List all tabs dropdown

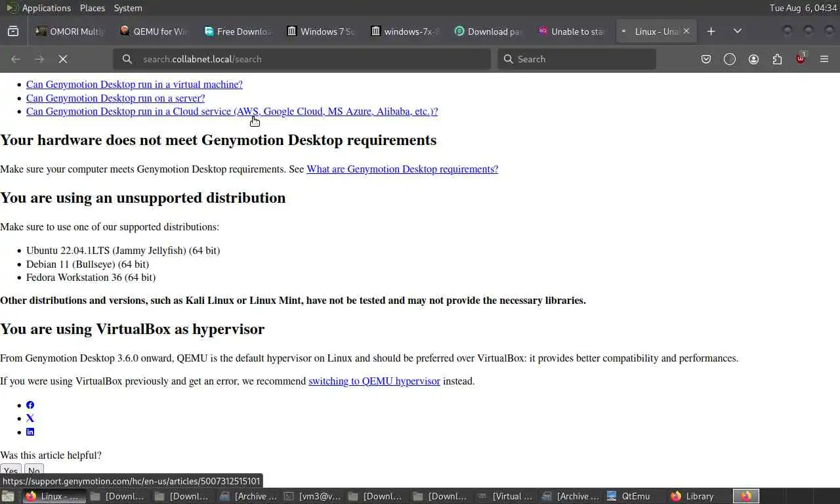point(738,31)
